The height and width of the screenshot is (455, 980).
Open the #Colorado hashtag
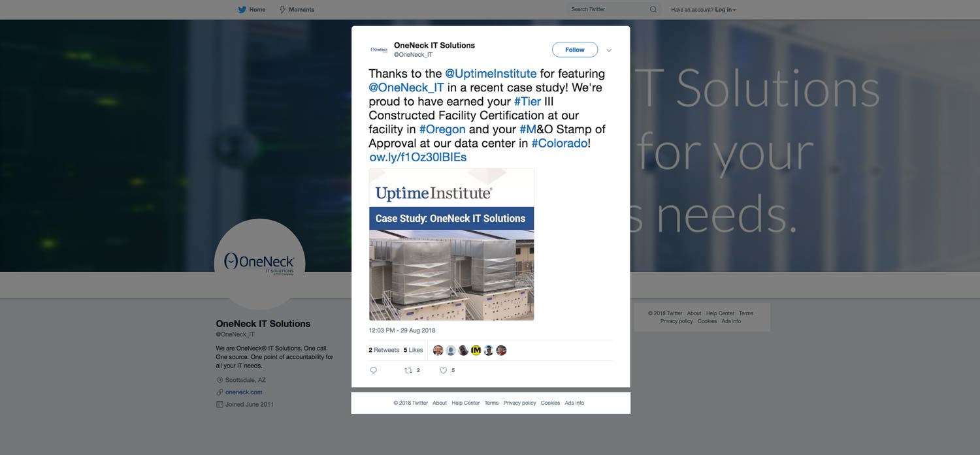(559, 143)
